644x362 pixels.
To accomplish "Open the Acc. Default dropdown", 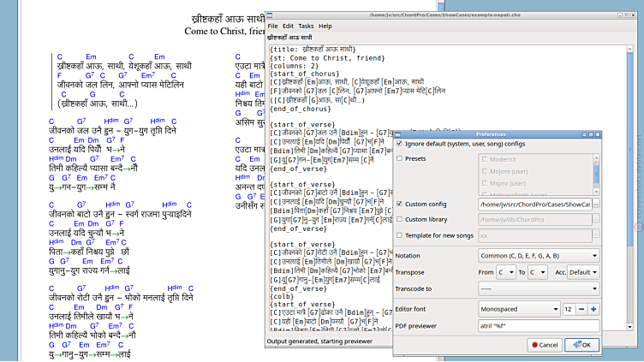I will [x=583, y=272].
